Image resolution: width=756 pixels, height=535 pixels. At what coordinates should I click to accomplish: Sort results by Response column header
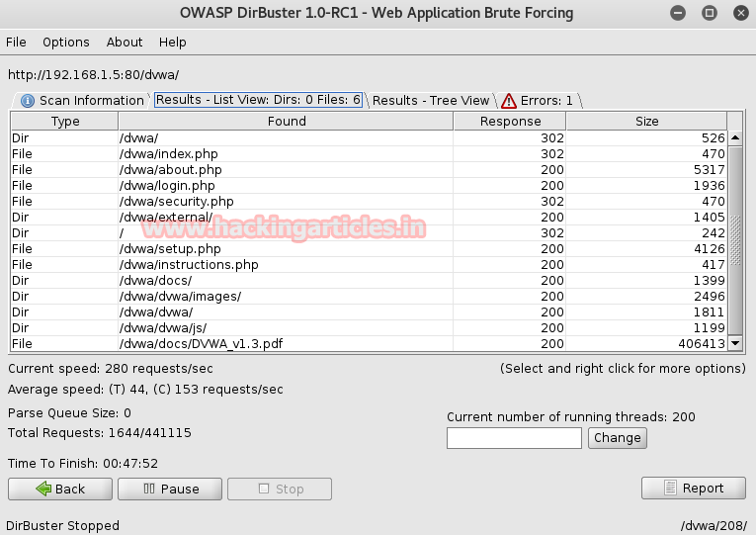click(510, 121)
